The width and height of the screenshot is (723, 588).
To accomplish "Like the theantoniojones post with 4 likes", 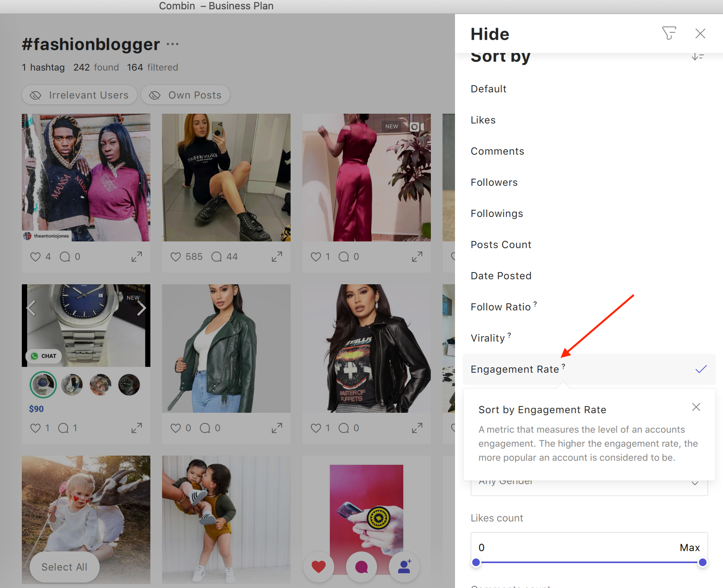I will click(x=35, y=257).
